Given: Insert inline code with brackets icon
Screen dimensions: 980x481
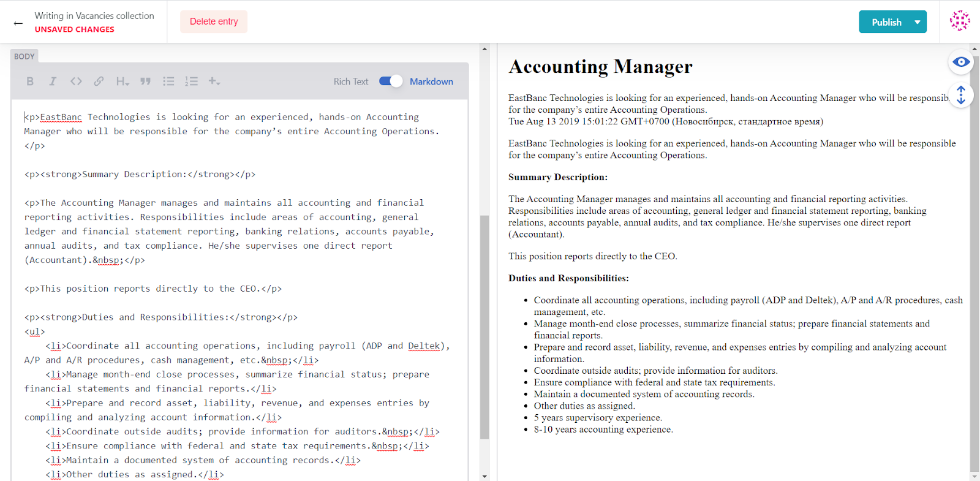Looking at the screenshot, I should (76, 81).
